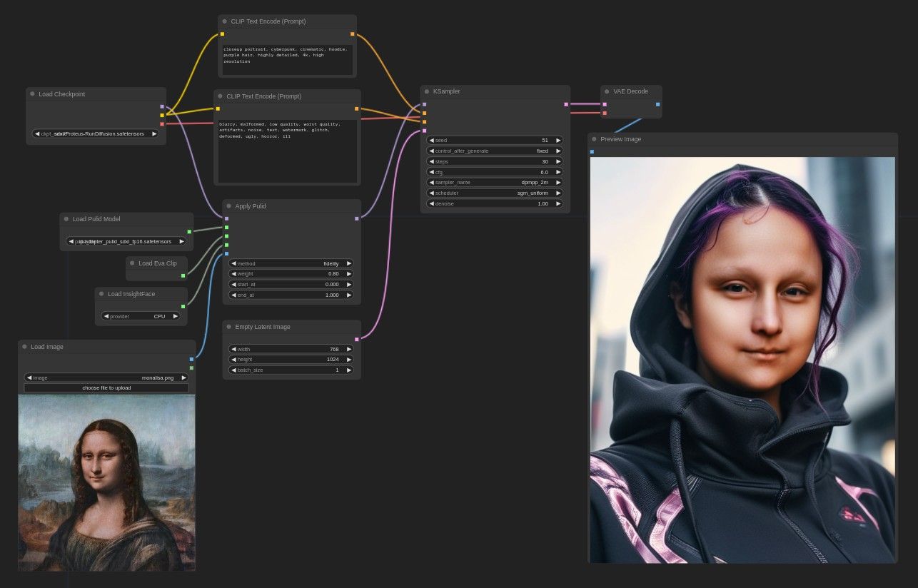Toggle collapse on Load InsightFace node

pos(101,294)
